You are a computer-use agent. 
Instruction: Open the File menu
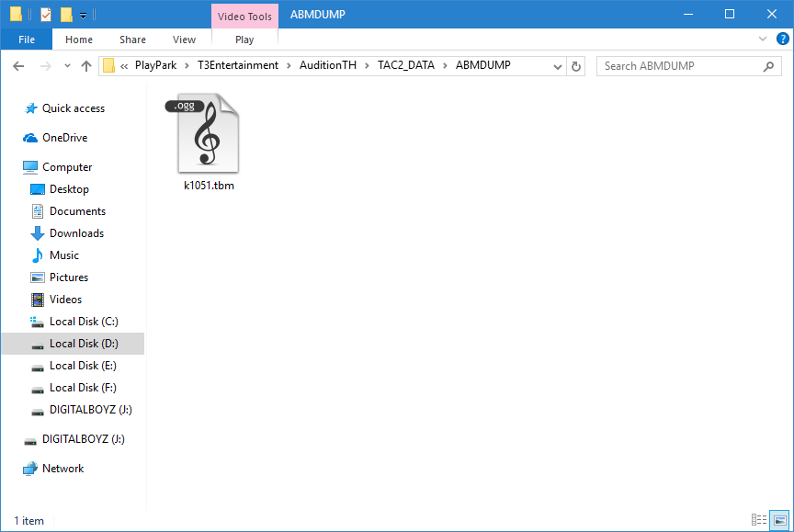click(x=27, y=40)
